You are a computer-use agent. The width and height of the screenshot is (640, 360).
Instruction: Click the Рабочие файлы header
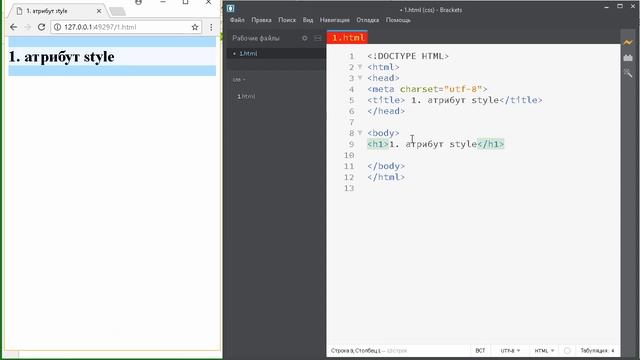[256, 38]
